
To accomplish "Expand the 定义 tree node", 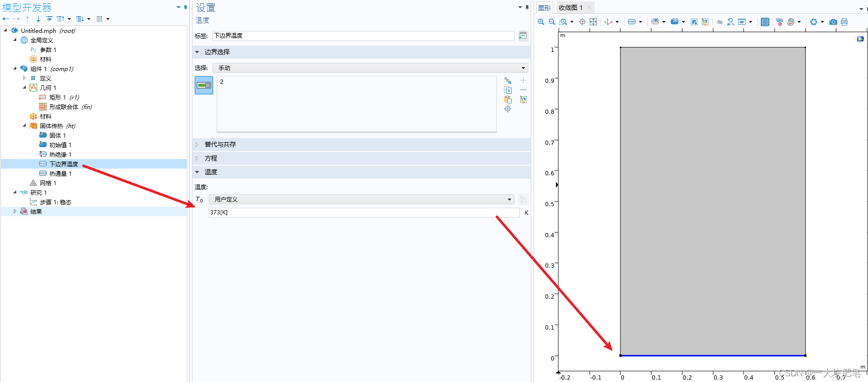I will pyautogui.click(x=24, y=78).
